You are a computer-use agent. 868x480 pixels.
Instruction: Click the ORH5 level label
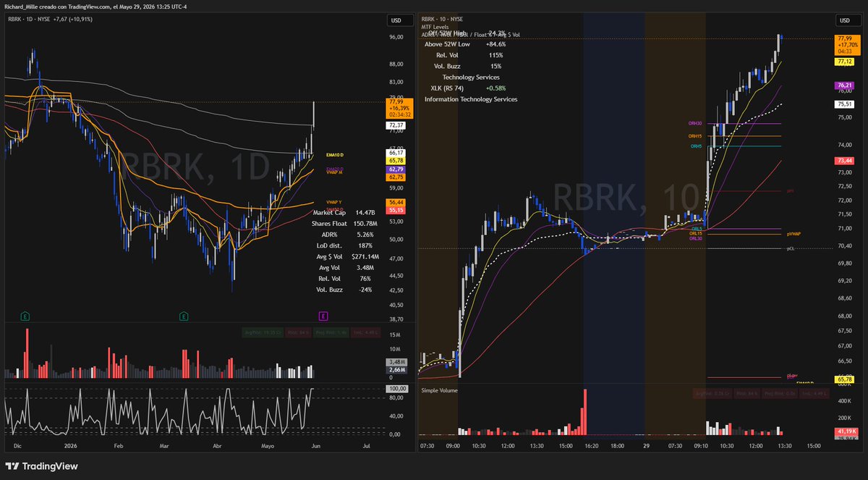697,146
